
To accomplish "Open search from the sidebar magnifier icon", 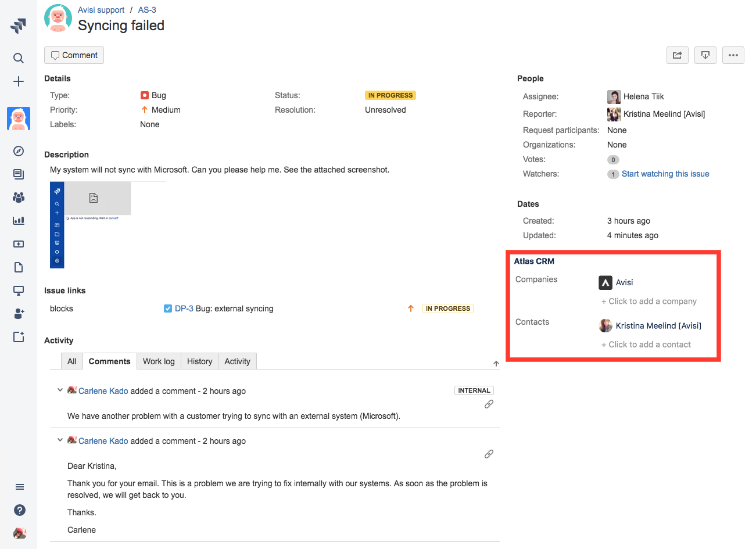I will tap(19, 58).
